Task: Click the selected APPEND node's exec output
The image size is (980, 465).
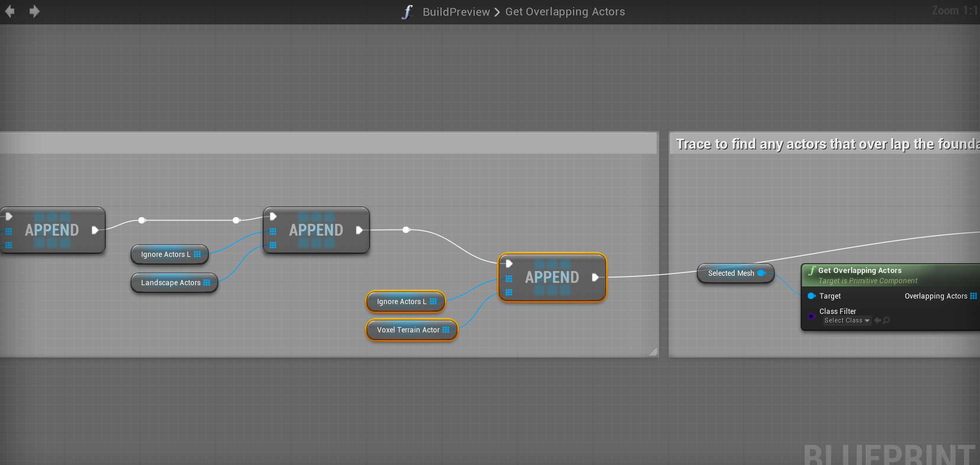Action: tap(595, 277)
